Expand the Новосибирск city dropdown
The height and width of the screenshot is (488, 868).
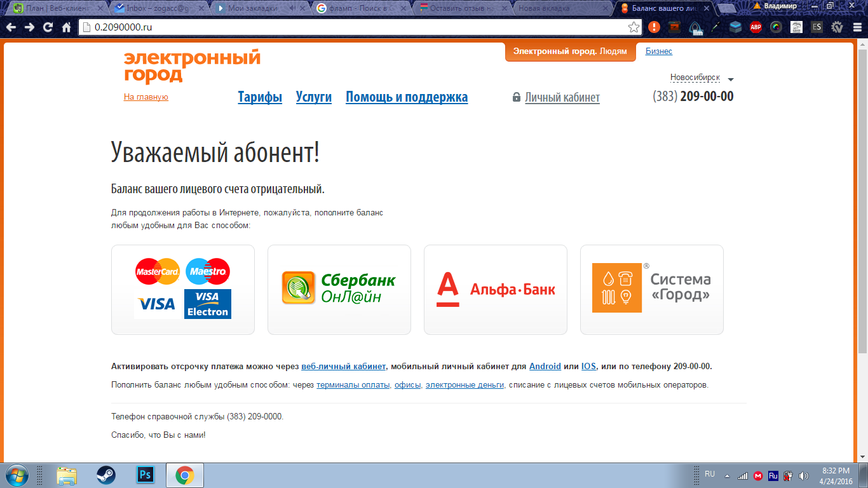[702, 78]
